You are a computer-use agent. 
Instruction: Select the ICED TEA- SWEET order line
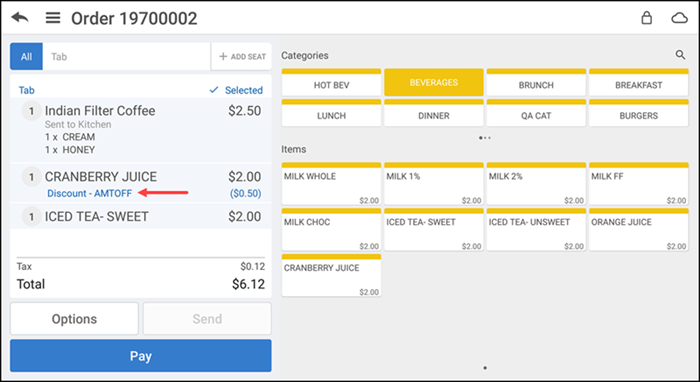tap(141, 216)
